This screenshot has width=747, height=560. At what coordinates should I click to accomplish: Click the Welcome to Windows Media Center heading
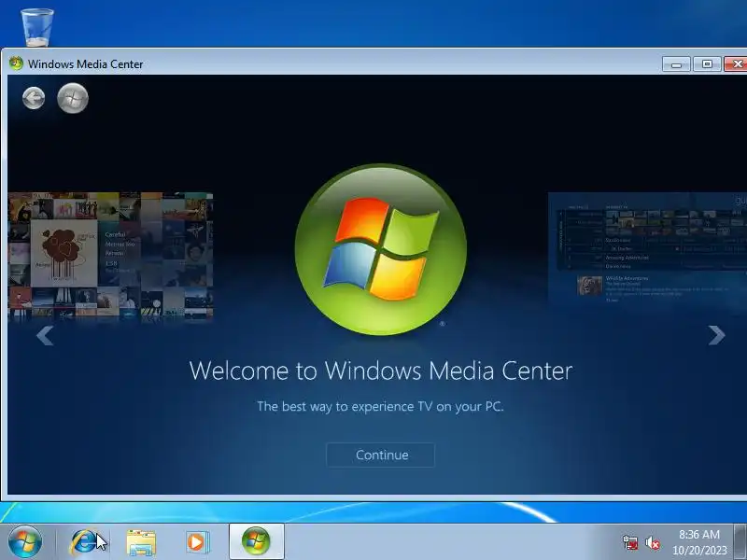coord(381,371)
